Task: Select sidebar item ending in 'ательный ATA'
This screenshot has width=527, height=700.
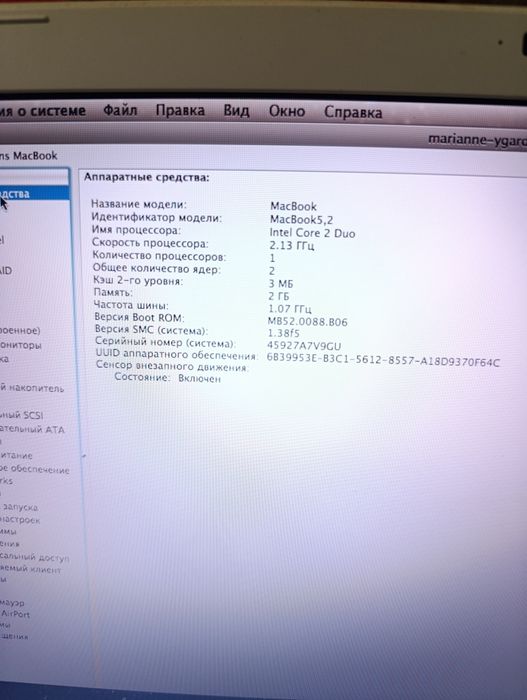Action: tap(32, 429)
